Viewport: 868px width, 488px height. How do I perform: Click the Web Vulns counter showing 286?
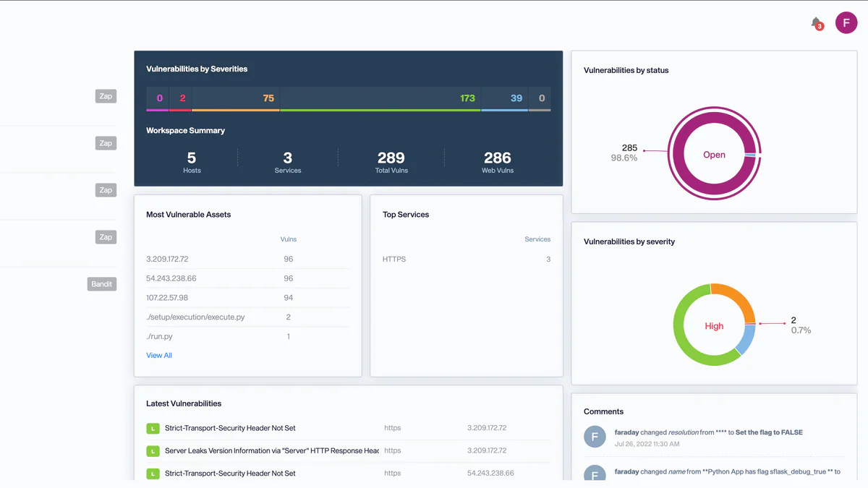point(497,162)
